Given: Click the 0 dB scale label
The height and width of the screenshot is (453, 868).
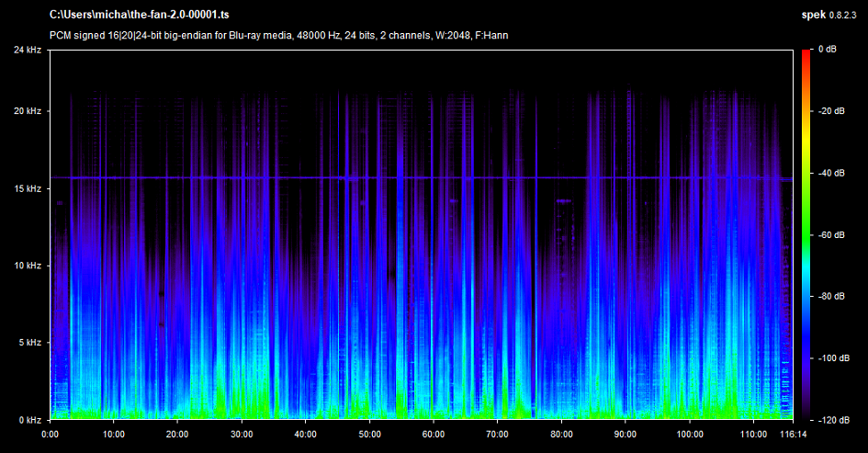Looking at the screenshot, I should pyautogui.click(x=827, y=50).
